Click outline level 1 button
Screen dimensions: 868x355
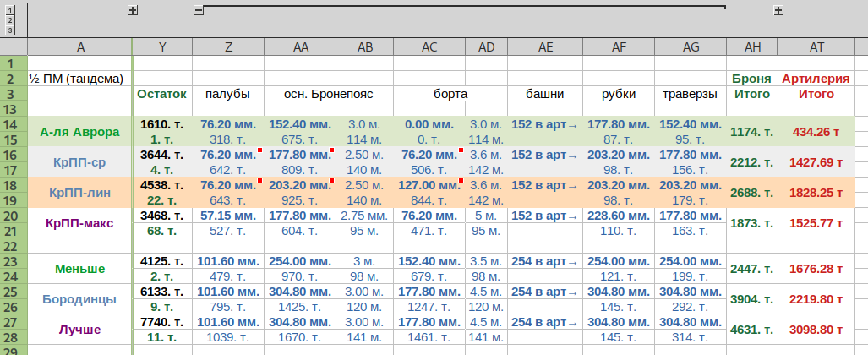tap(10, 10)
